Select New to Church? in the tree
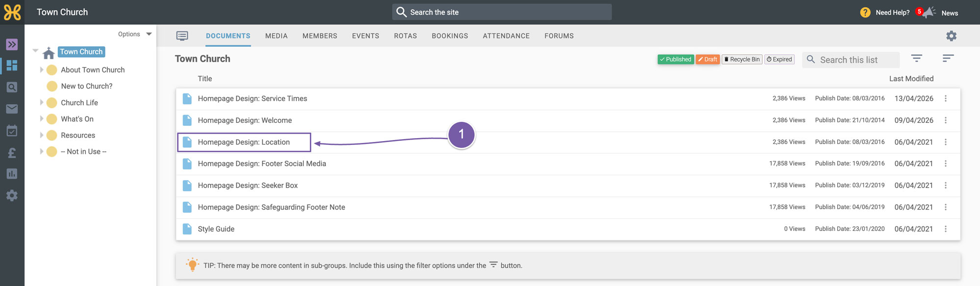 pos(87,86)
